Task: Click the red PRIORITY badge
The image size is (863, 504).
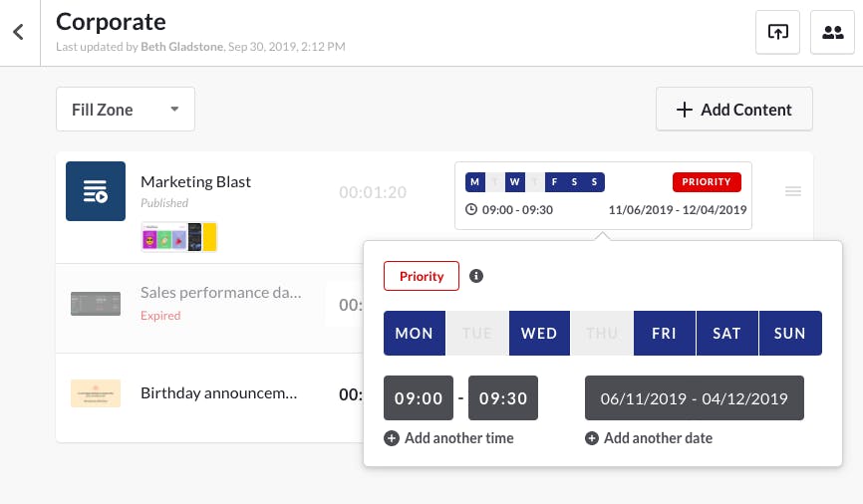Action: coord(707,182)
